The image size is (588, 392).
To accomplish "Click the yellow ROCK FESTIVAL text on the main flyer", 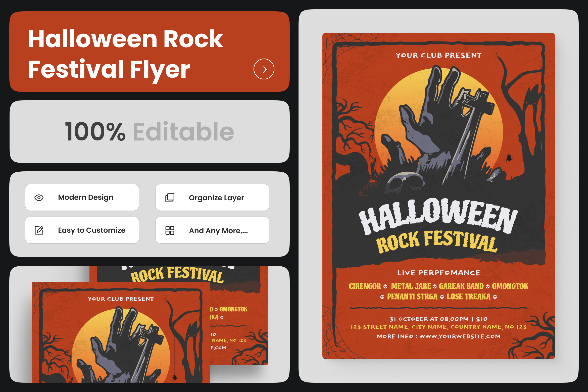I will (437, 242).
